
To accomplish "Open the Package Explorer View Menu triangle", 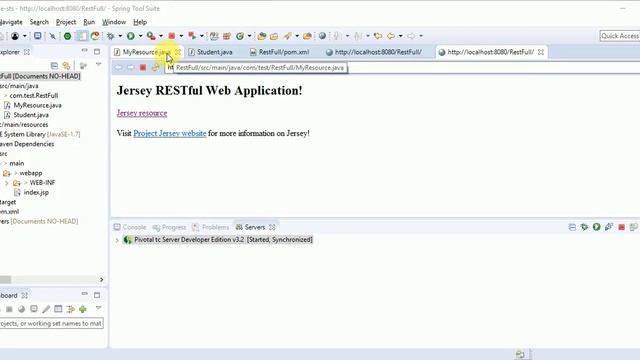I will coord(98,65).
